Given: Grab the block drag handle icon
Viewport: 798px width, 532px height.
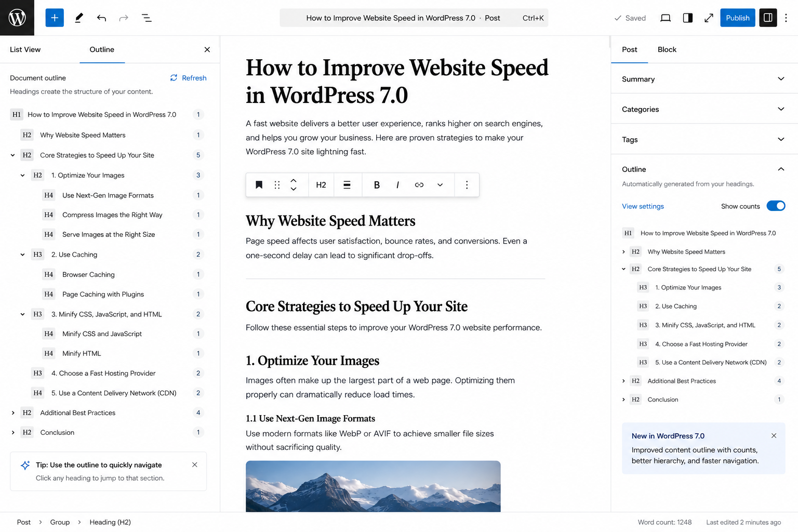Looking at the screenshot, I should click(277, 185).
